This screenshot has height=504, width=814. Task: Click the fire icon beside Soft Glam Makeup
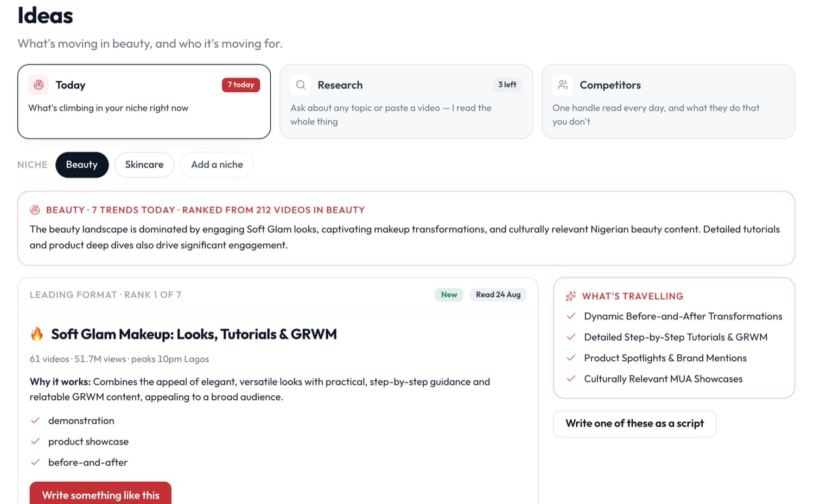[x=37, y=334]
